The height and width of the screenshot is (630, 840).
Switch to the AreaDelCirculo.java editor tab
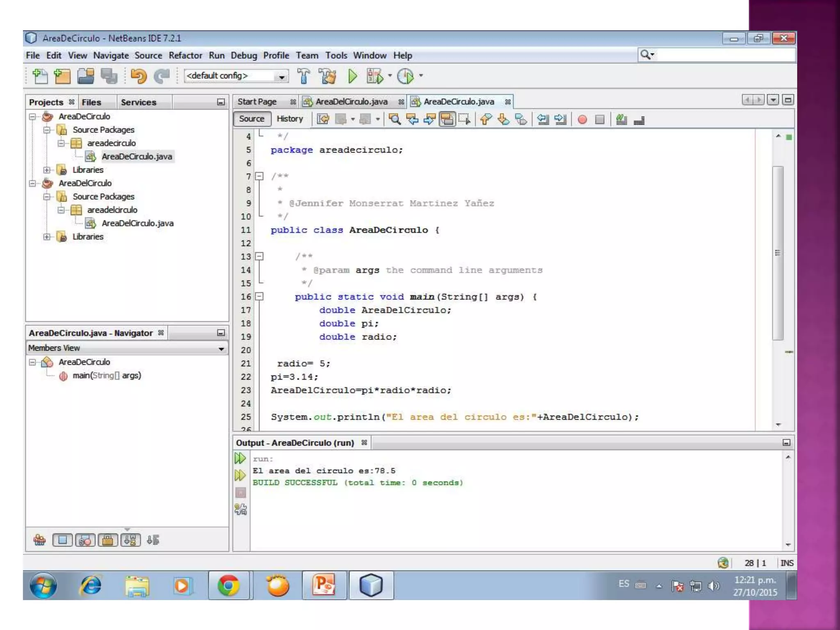[351, 102]
